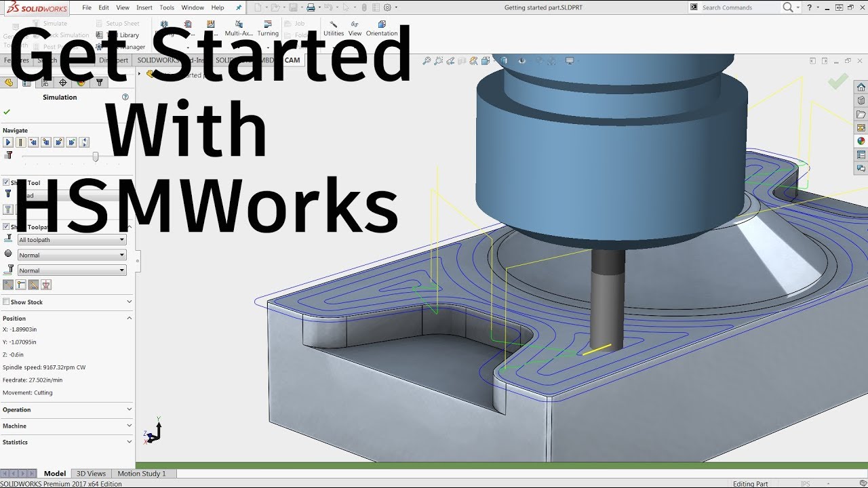This screenshot has height=488, width=868.
Task: Expand the Statistics section
Action: click(130, 442)
